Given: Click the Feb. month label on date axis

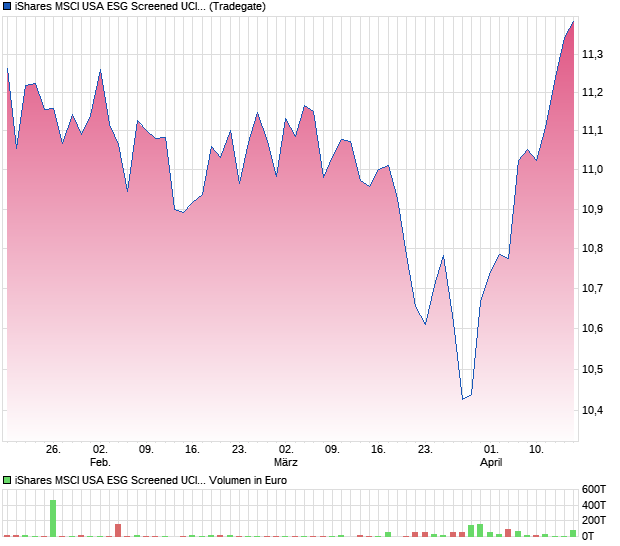Looking at the screenshot, I should click(x=100, y=462).
